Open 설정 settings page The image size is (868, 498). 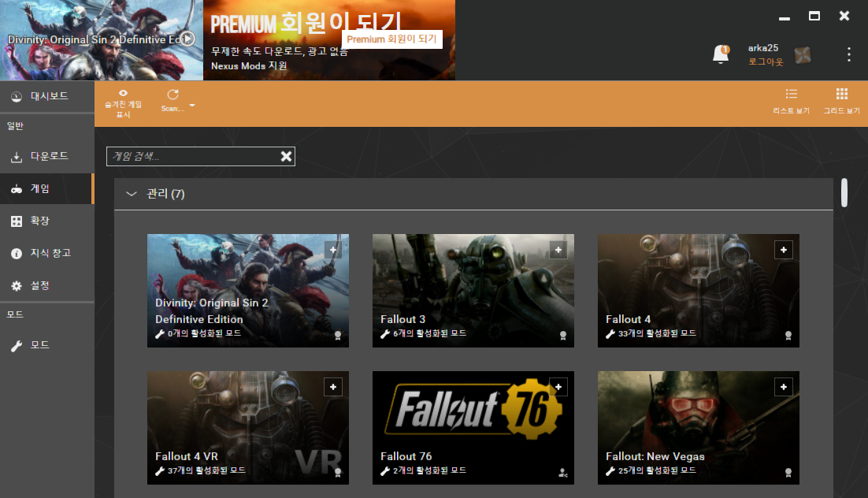(47, 286)
